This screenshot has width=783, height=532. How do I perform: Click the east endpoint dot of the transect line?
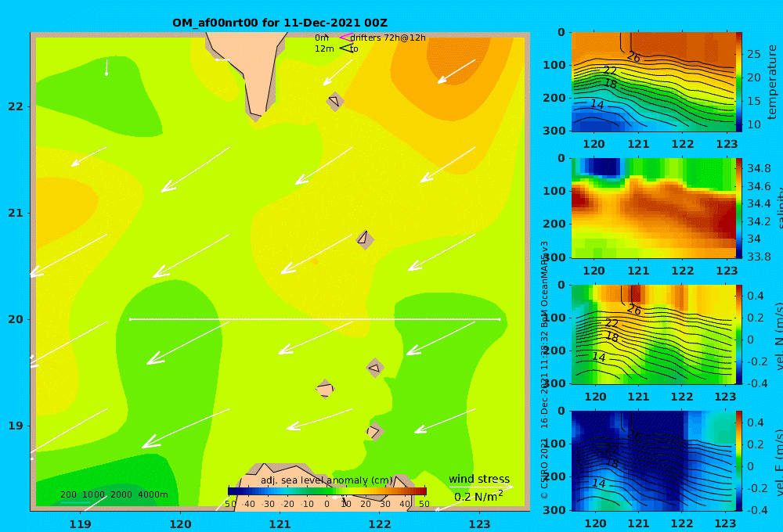click(x=499, y=319)
